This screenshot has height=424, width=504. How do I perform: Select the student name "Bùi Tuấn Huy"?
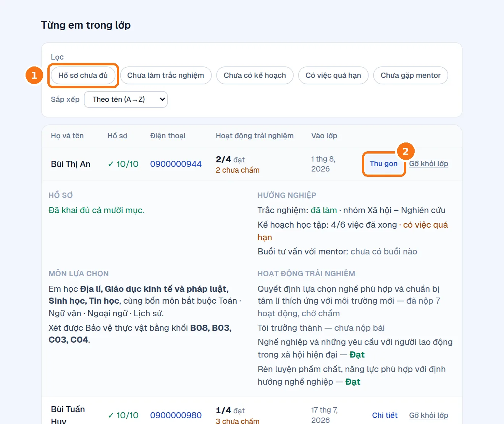[68, 414]
